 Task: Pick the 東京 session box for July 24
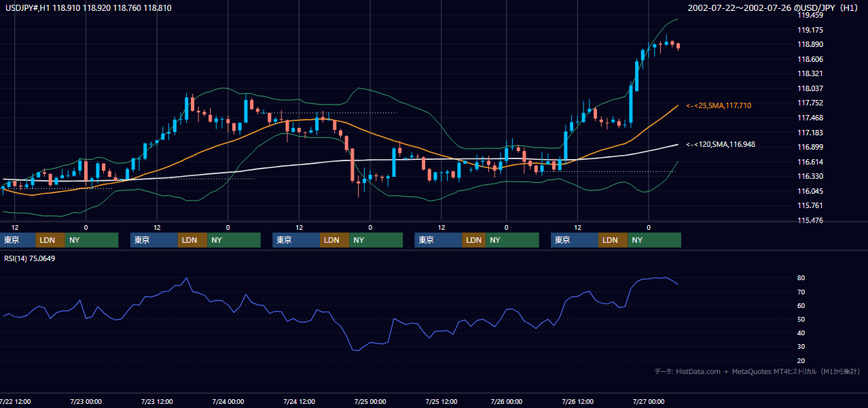tap(297, 240)
